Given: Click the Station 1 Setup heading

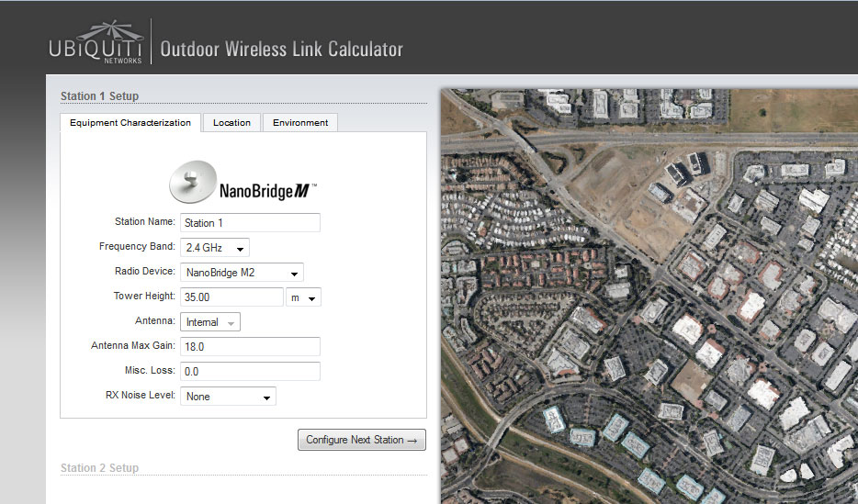Looking at the screenshot, I should 99,96.
